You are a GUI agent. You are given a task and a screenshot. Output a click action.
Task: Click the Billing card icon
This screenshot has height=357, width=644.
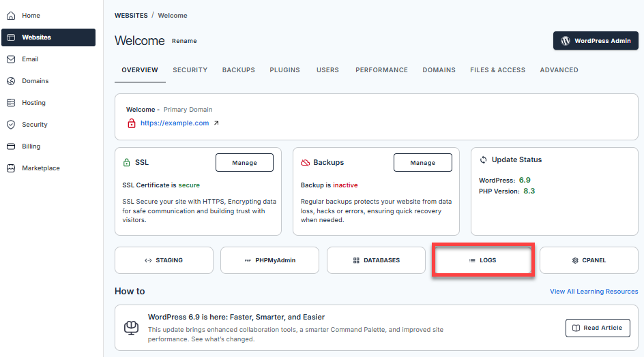[x=11, y=146]
